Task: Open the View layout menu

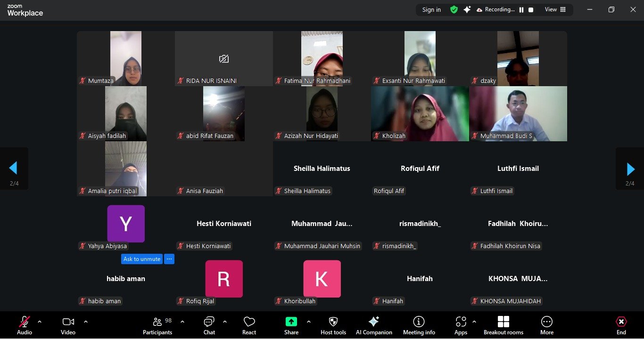Action: click(555, 9)
